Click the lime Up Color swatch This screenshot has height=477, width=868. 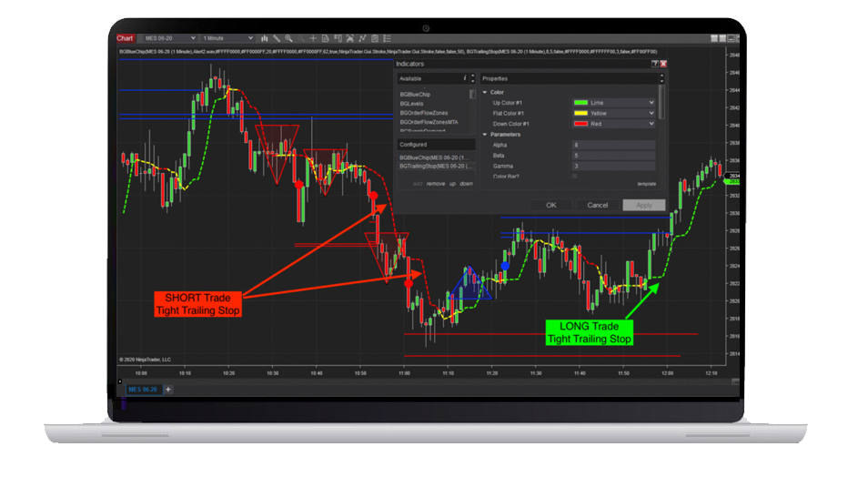click(x=580, y=103)
